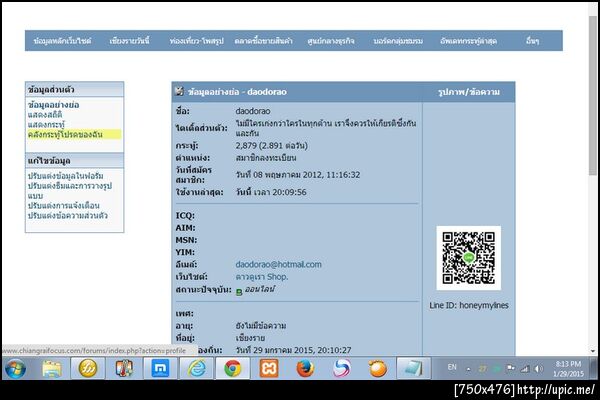600x400 pixels.
Task: Open ปรับแต่งธีมและการวางรูปแบบ sidebar link
Action: [x=70, y=191]
